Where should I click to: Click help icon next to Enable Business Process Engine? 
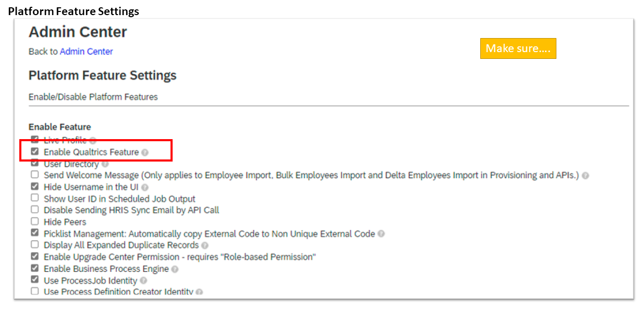coord(175,269)
